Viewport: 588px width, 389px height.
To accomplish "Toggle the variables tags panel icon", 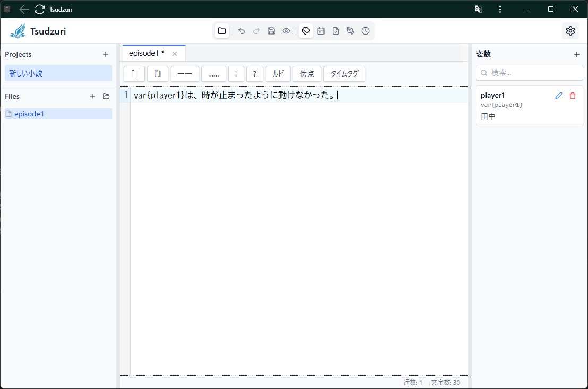I will point(306,31).
